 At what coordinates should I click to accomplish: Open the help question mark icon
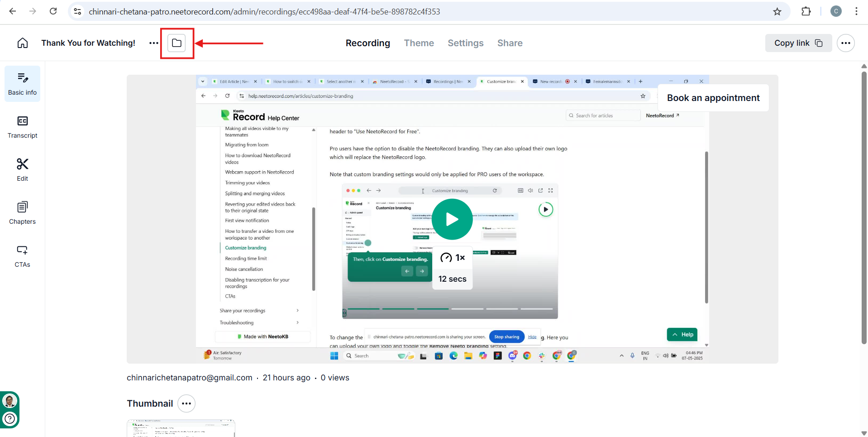tap(10, 419)
